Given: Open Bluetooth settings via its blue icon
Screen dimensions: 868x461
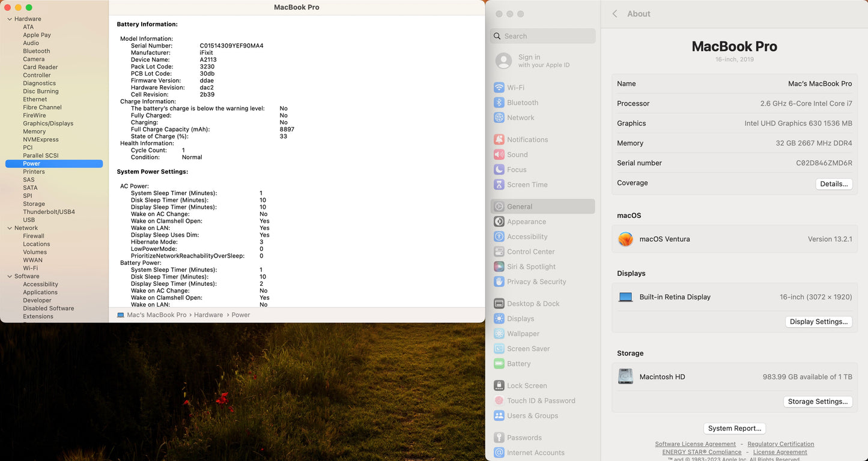Looking at the screenshot, I should tap(499, 103).
